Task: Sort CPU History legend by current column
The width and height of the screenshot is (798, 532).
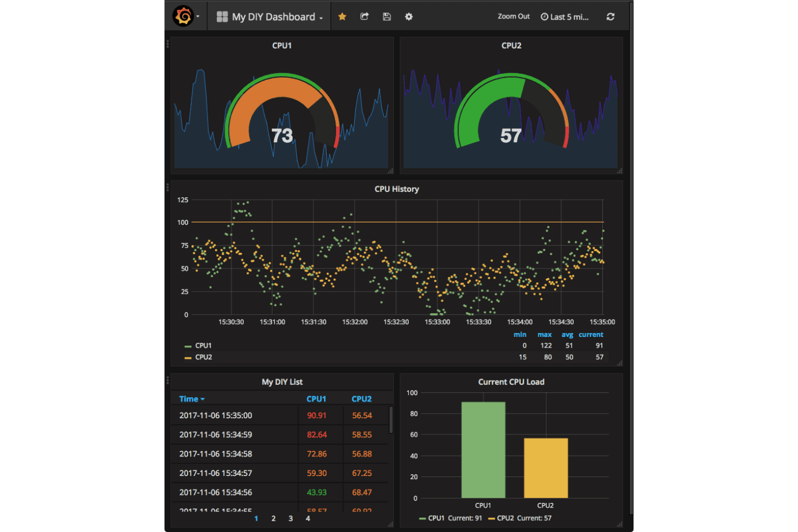Action: point(591,334)
